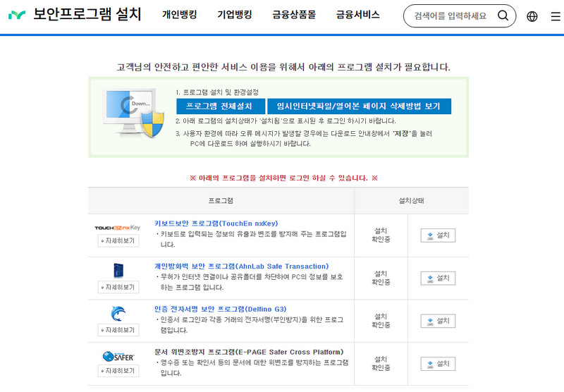Click the red 아래의 프로그램을 설치하면 notice
Viewport: 564px width, 392px height.
tap(284, 178)
